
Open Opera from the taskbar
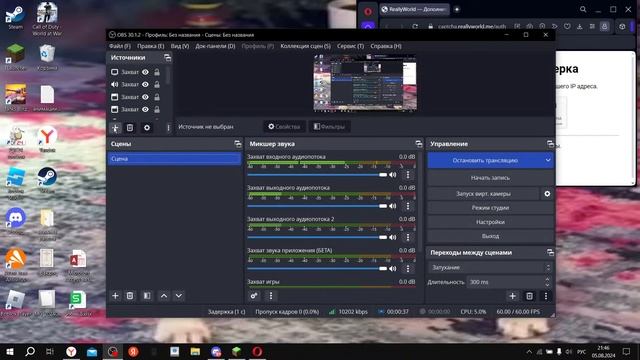click(x=257, y=351)
